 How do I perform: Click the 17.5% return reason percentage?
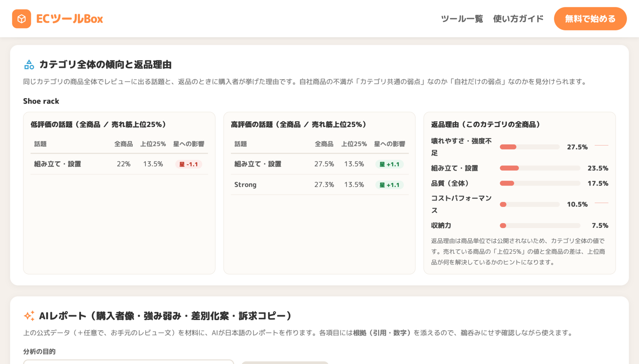pyautogui.click(x=598, y=183)
